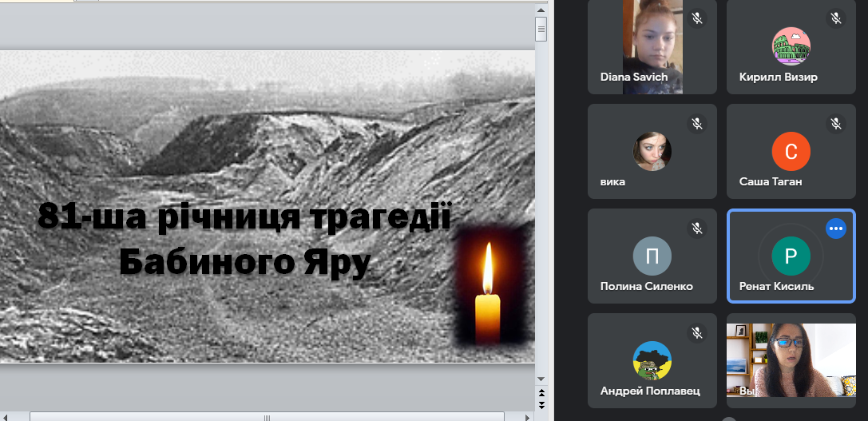Click muted microphone icon on Андрей Поплавец tile
Screen dimensions: 868x421
point(697,332)
